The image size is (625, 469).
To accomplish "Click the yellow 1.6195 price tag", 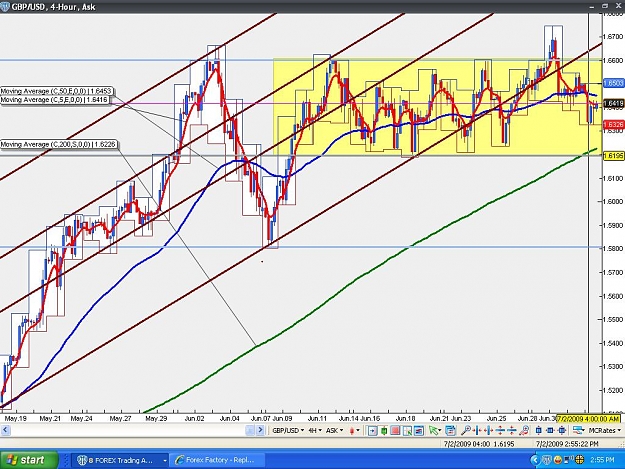I will [x=613, y=155].
